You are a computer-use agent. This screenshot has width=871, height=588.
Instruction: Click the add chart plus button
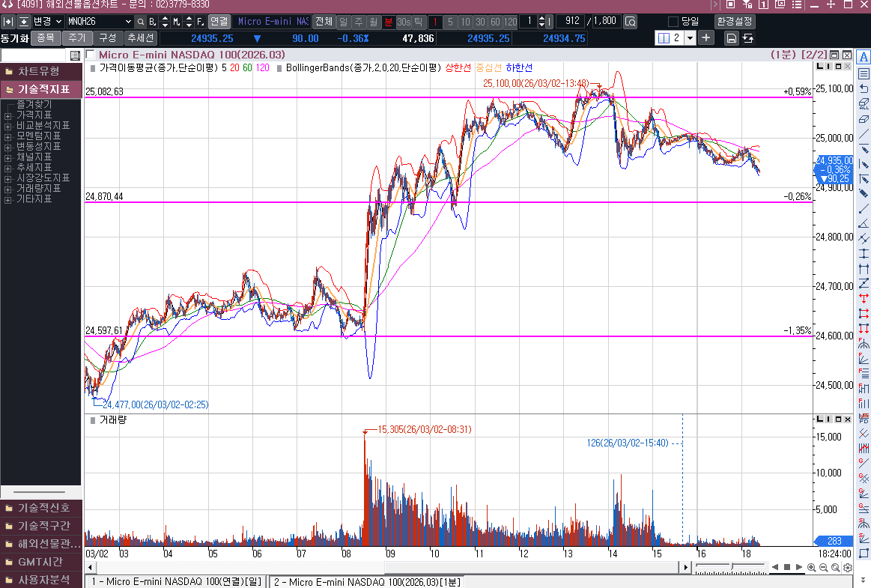point(706,37)
